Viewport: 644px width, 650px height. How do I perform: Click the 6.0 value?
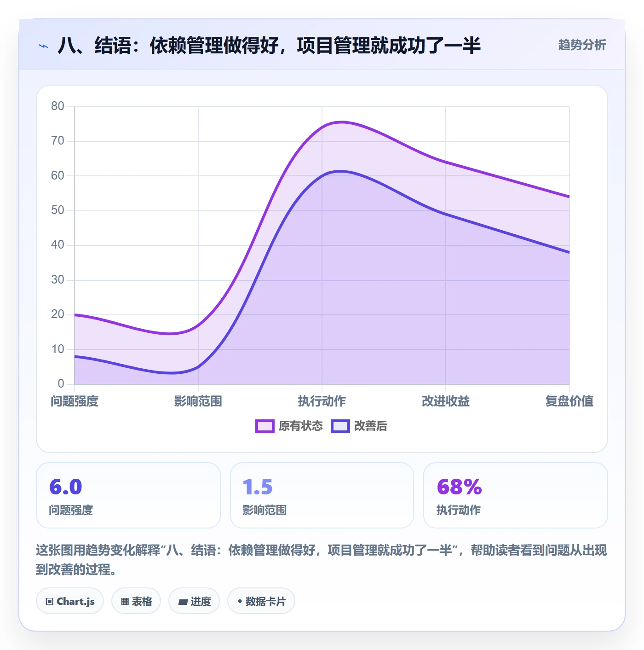coord(66,487)
